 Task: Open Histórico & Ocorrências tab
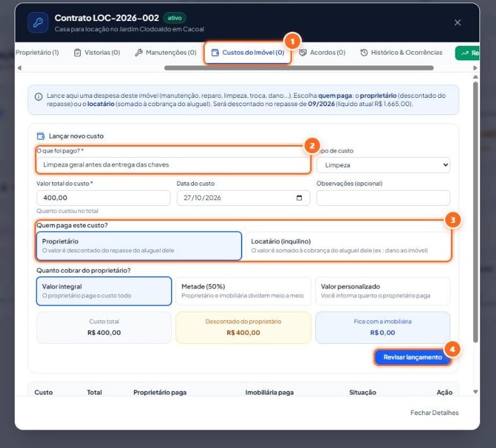tap(401, 53)
